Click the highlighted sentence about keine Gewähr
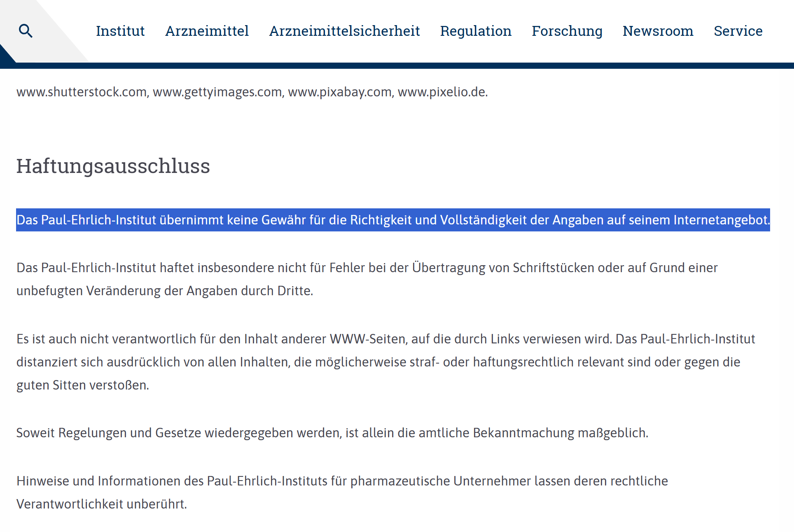 tap(393, 220)
